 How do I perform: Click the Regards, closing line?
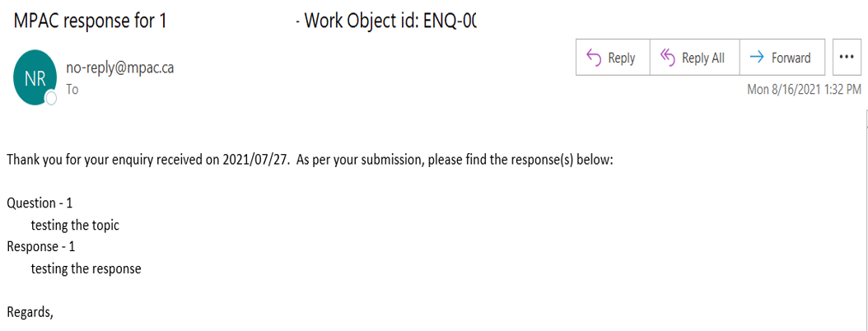pos(30,313)
